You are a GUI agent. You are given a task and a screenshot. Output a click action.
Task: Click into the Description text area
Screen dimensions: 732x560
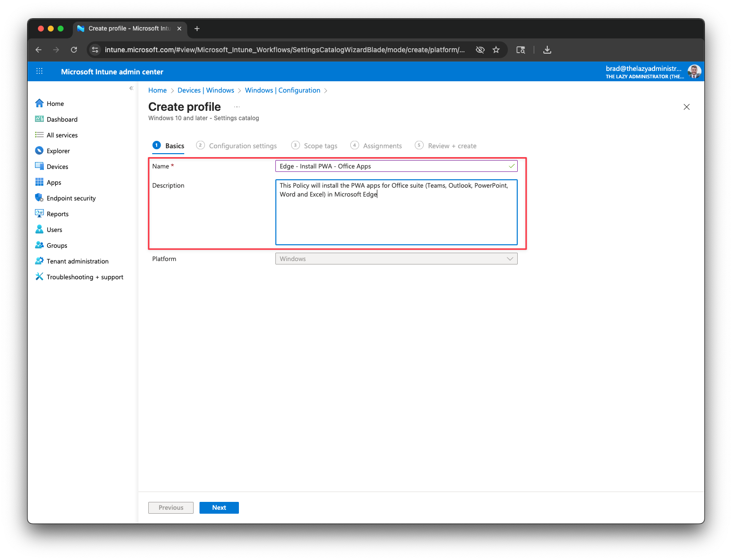pos(396,212)
